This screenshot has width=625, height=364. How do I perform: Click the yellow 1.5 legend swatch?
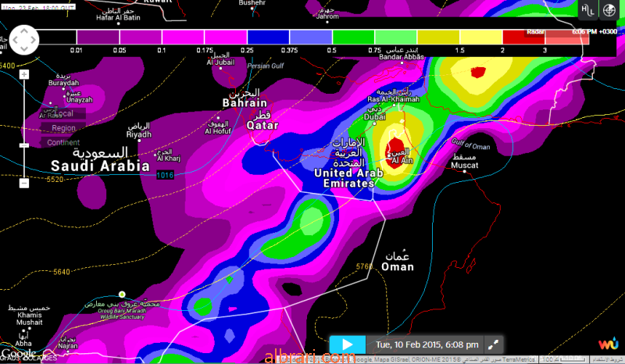tap(480, 37)
